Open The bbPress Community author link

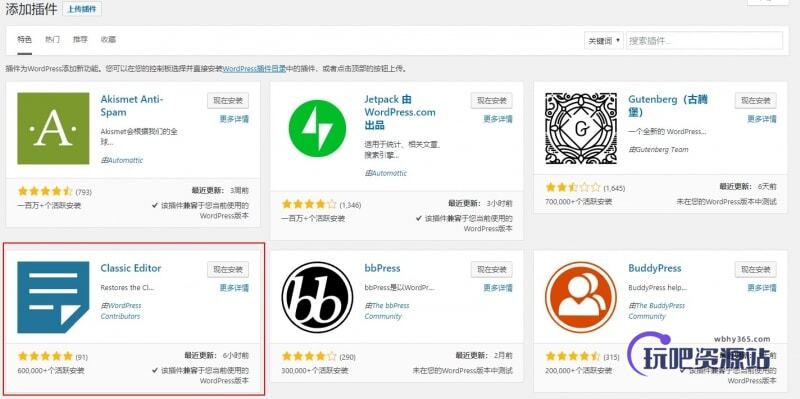coord(387,311)
